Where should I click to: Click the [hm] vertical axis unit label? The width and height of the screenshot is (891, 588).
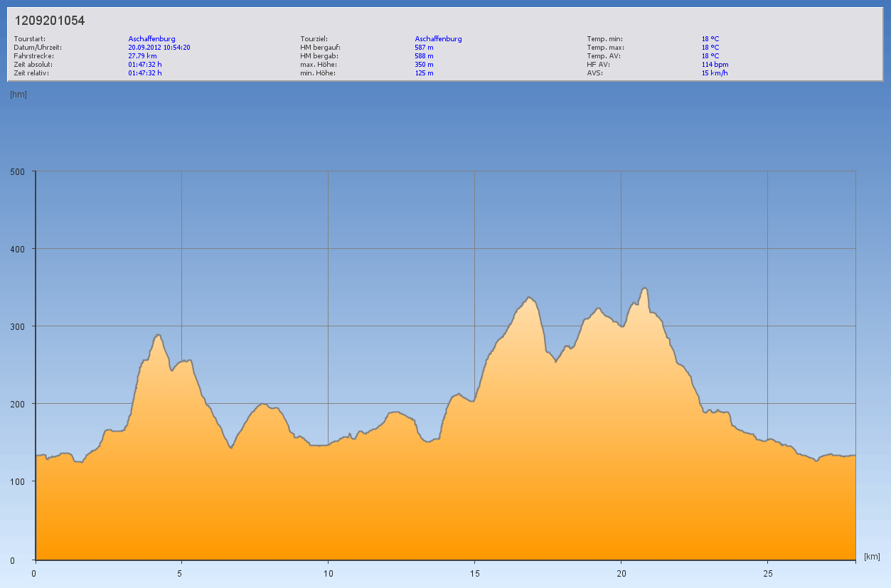(18, 95)
